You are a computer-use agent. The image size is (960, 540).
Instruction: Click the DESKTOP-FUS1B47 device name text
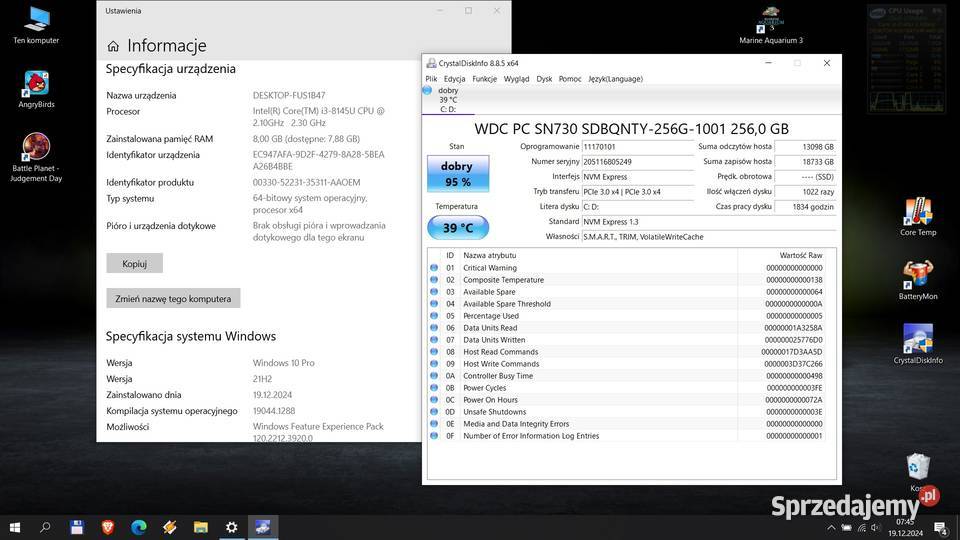[x=289, y=96]
